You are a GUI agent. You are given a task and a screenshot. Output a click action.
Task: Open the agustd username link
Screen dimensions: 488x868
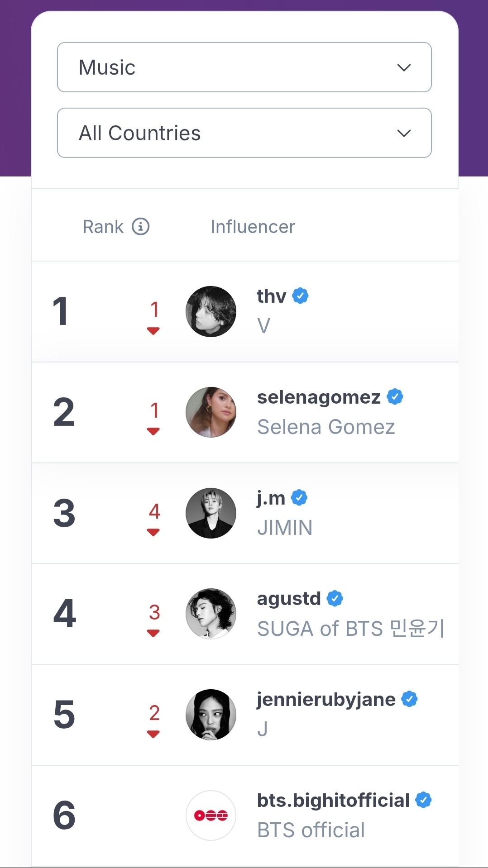tap(289, 599)
